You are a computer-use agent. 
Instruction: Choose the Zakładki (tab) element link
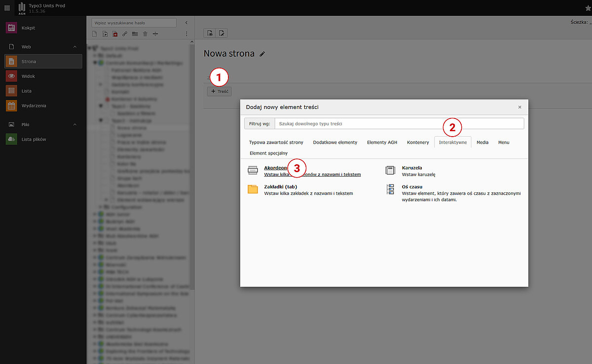click(280, 187)
